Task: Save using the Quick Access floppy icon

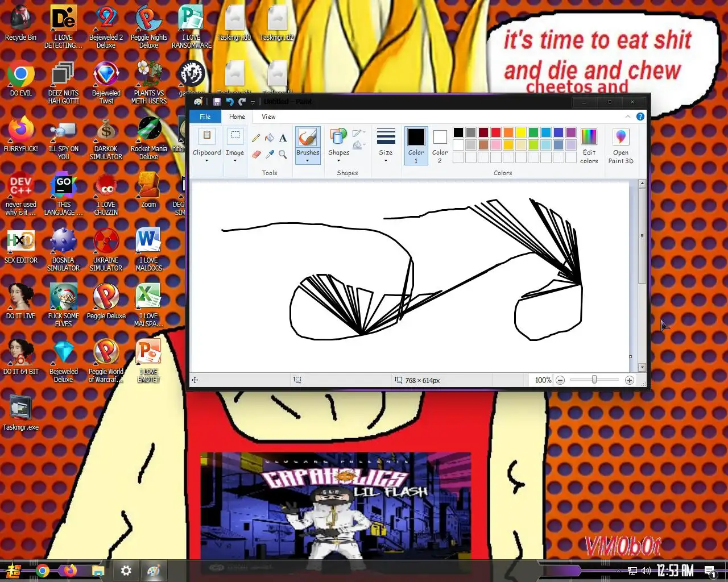Action: [x=217, y=102]
